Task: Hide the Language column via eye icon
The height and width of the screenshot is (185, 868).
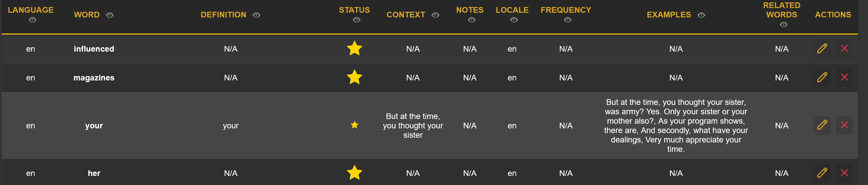Action: [x=32, y=20]
